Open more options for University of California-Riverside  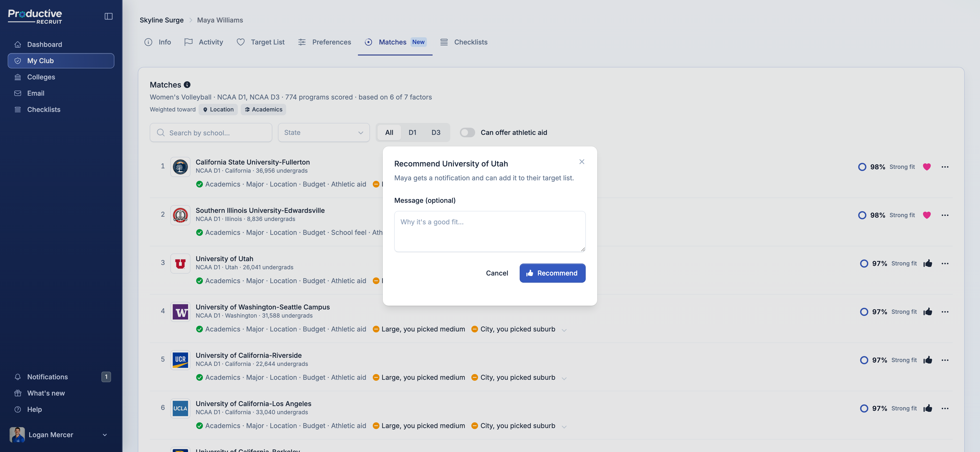click(x=945, y=360)
